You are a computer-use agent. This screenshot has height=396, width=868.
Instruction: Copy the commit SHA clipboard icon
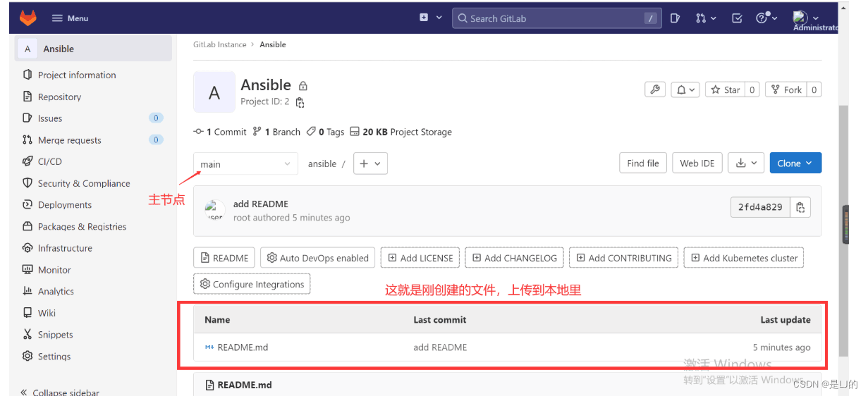point(800,207)
